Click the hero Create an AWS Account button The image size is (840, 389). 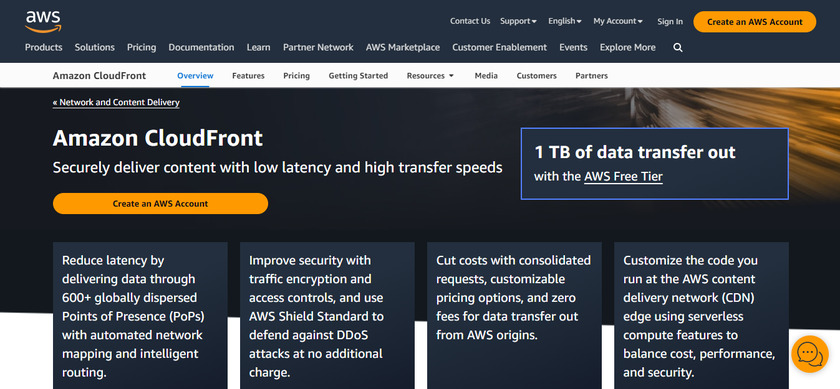click(160, 204)
